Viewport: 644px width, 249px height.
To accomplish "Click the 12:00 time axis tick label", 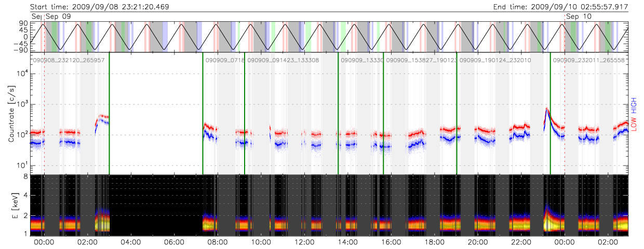I will click(304, 242).
